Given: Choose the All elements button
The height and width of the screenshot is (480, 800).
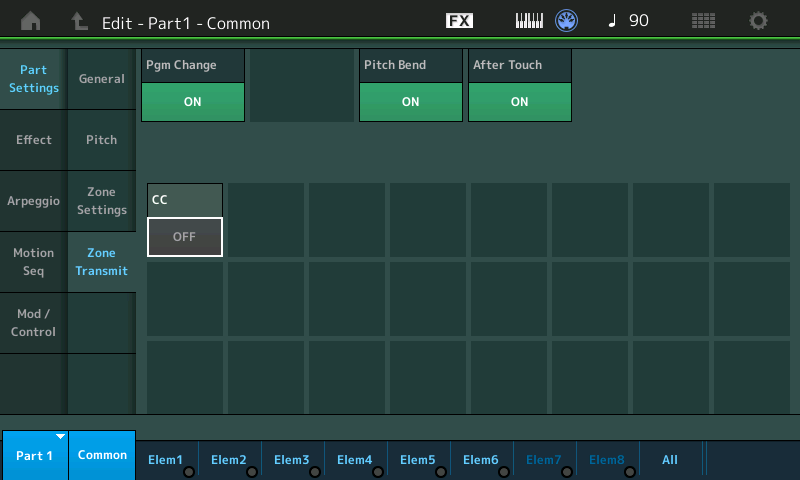Looking at the screenshot, I should (x=670, y=460).
